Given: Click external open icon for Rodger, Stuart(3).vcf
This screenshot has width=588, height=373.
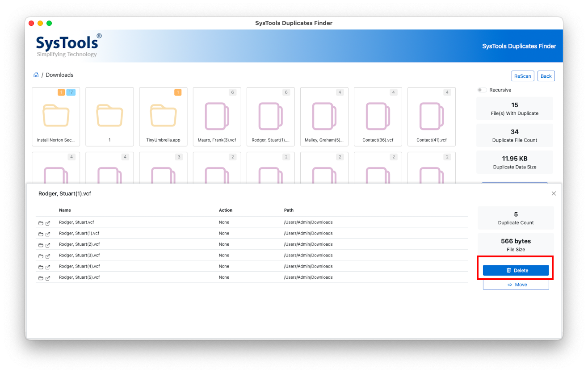Looking at the screenshot, I should (x=48, y=256).
